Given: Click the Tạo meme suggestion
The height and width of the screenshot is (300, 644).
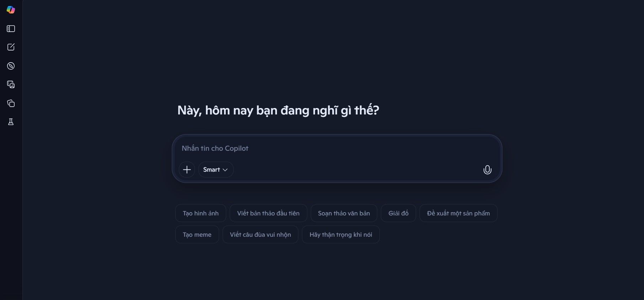Looking at the screenshot, I should pos(197,235).
